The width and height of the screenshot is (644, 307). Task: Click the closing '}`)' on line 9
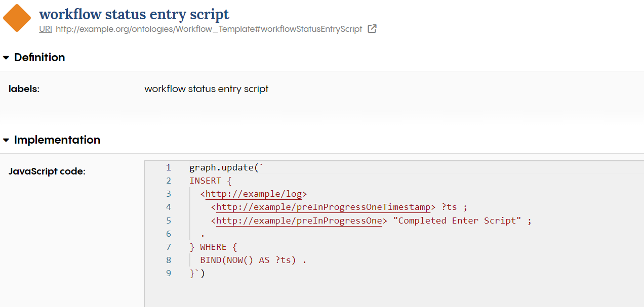tap(197, 273)
